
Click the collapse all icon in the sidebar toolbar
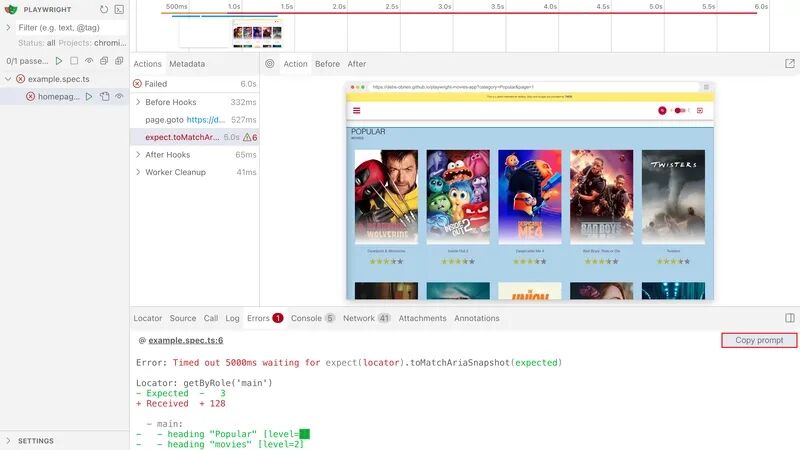(104, 61)
